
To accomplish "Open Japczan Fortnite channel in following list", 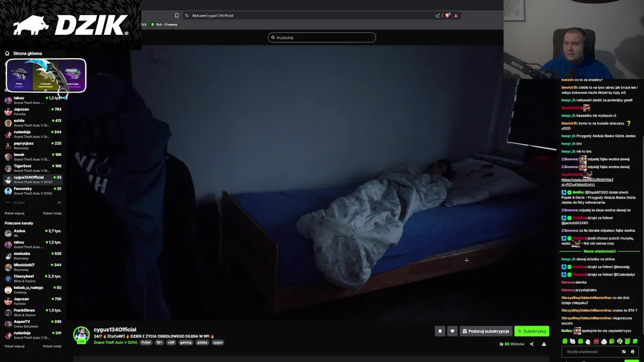I will (33, 112).
